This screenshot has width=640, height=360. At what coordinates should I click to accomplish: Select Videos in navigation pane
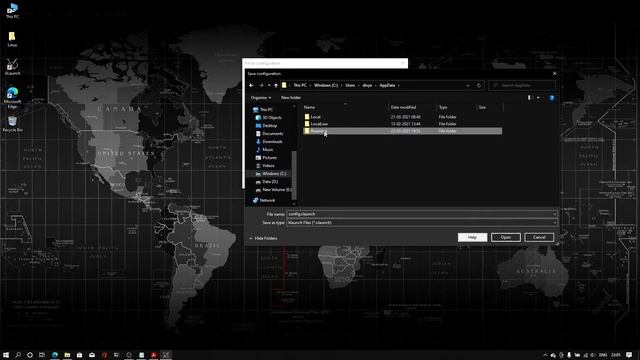[x=265, y=166]
